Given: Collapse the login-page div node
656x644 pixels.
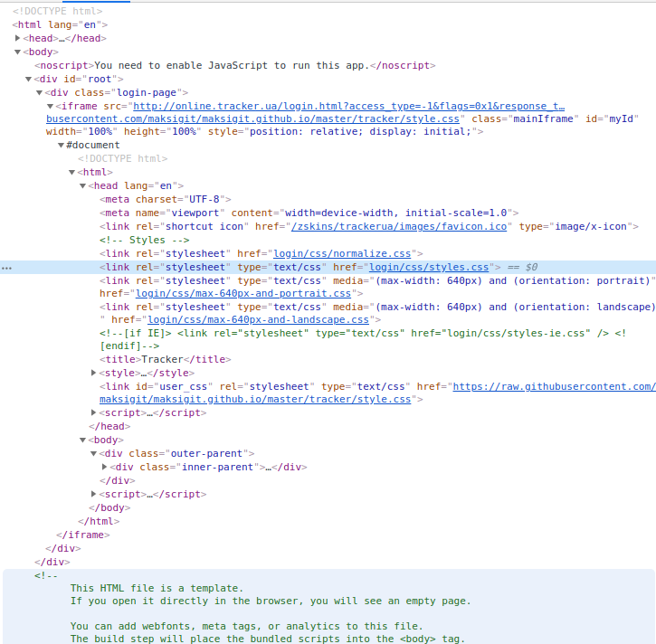Looking at the screenshot, I should [40, 92].
